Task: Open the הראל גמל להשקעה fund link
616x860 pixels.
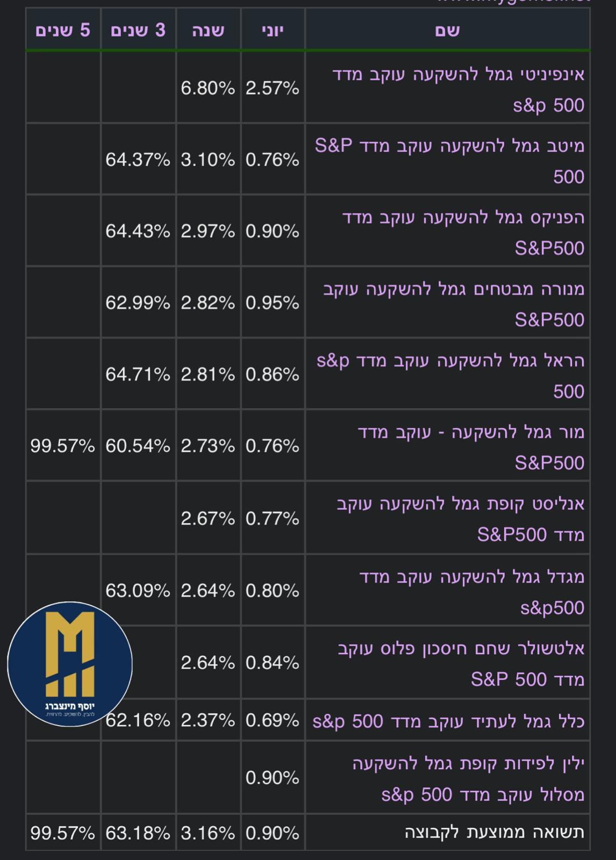Action: pyautogui.click(x=450, y=361)
